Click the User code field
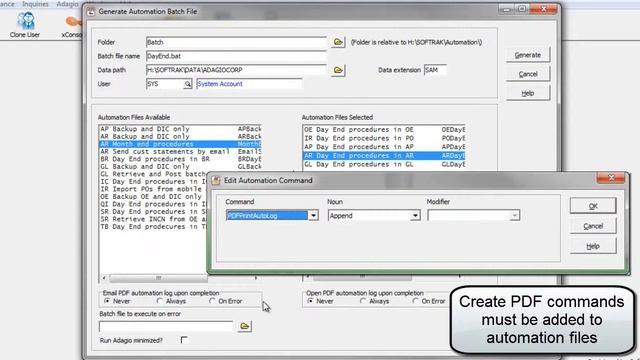Viewport: 640px width, 360px height. (x=164, y=84)
